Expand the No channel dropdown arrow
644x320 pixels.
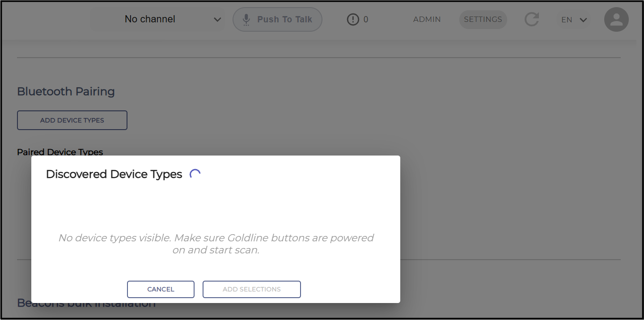[x=217, y=20]
